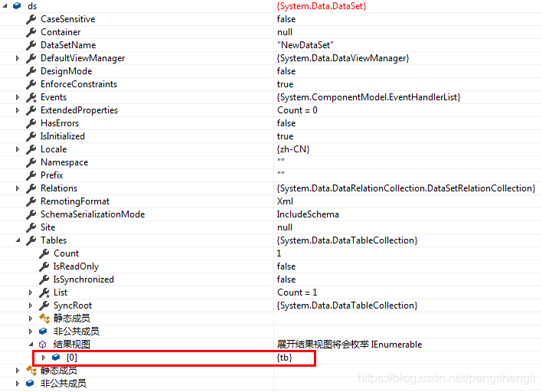
Task: Select the DataSetName property name
Action: click(x=68, y=45)
